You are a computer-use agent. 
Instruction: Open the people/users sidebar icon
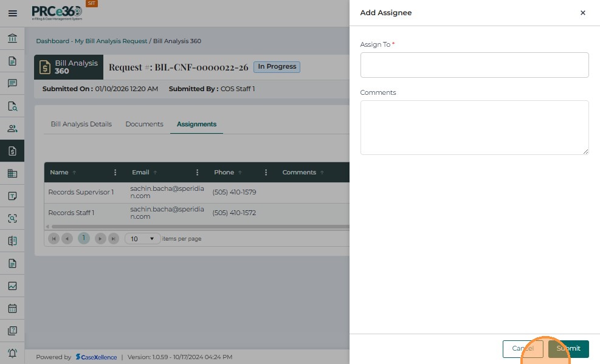[12, 128]
